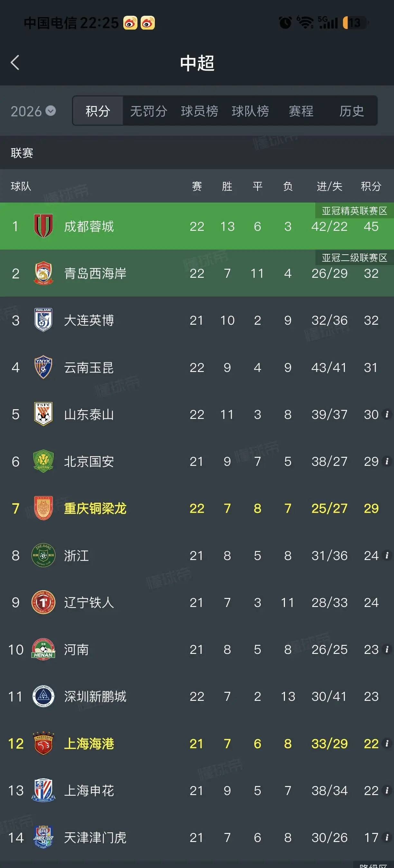Switch to the 无罚分 tab

pyautogui.click(x=149, y=111)
